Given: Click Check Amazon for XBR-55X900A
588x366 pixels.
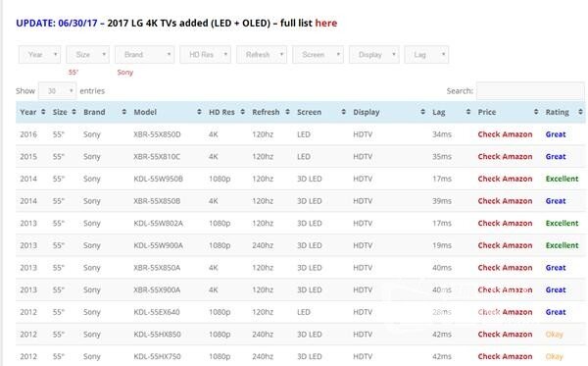Looking at the screenshot, I should 505,289.
